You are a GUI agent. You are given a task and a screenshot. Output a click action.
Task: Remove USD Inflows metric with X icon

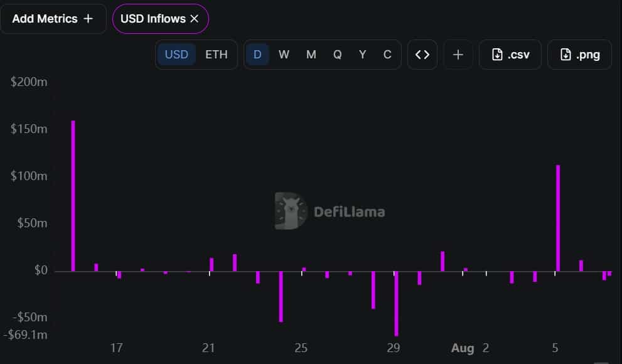pyautogui.click(x=195, y=19)
